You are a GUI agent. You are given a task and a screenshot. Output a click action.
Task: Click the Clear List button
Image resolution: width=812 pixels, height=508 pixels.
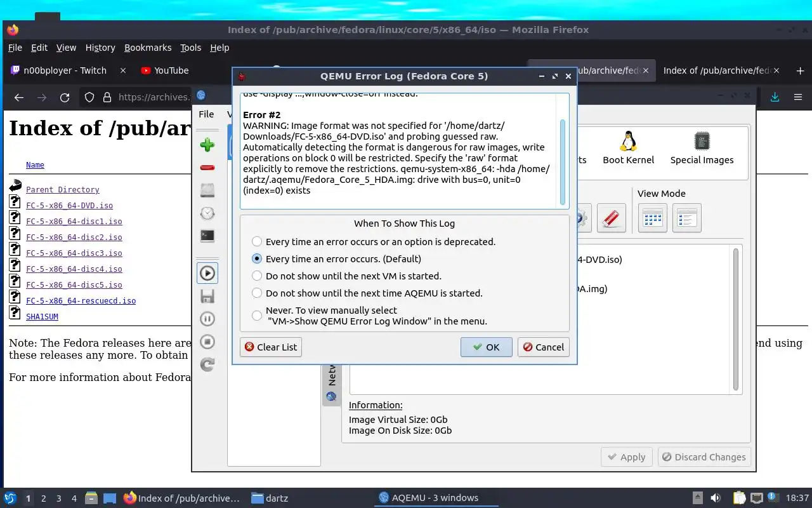click(271, 347)
